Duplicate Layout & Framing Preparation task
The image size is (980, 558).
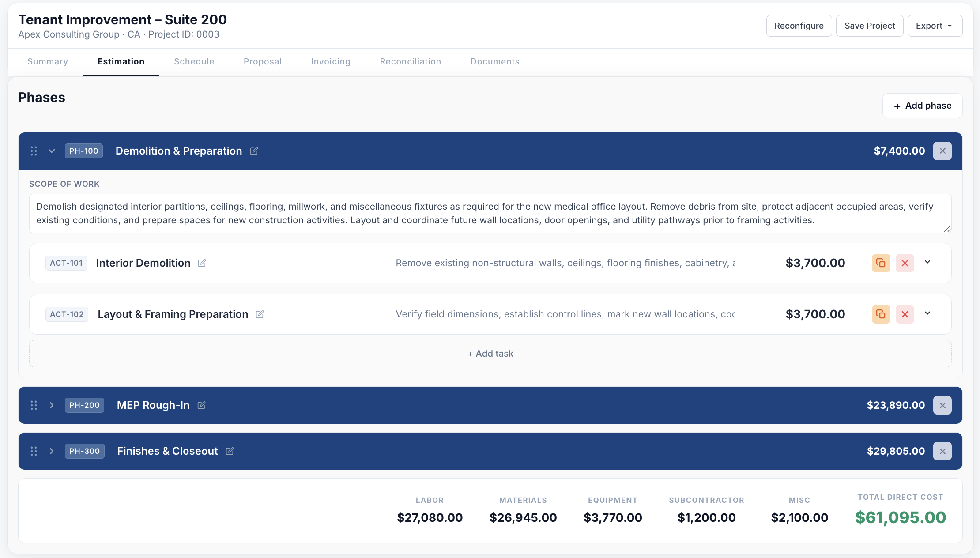[x=881, y=314]
